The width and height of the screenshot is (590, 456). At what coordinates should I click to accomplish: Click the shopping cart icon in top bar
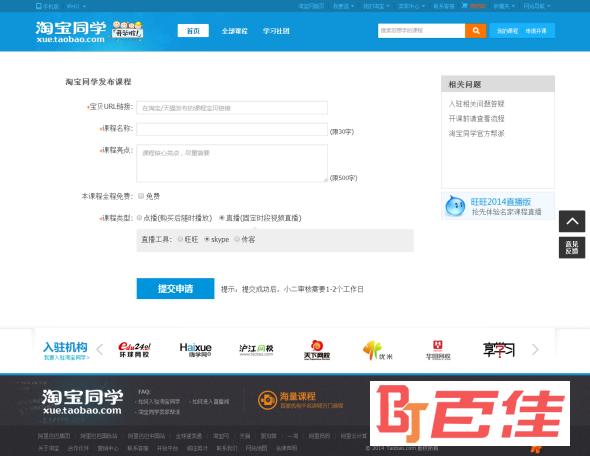465,6
